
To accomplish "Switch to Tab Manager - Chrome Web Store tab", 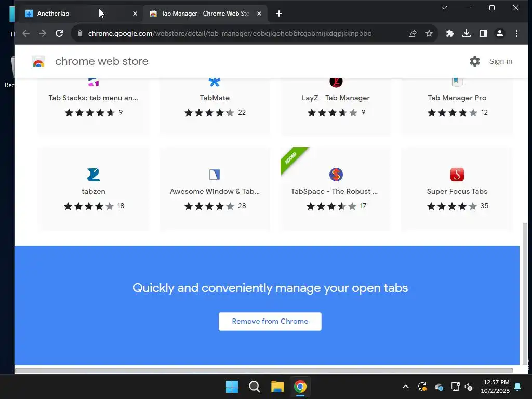I will [205, 14].
